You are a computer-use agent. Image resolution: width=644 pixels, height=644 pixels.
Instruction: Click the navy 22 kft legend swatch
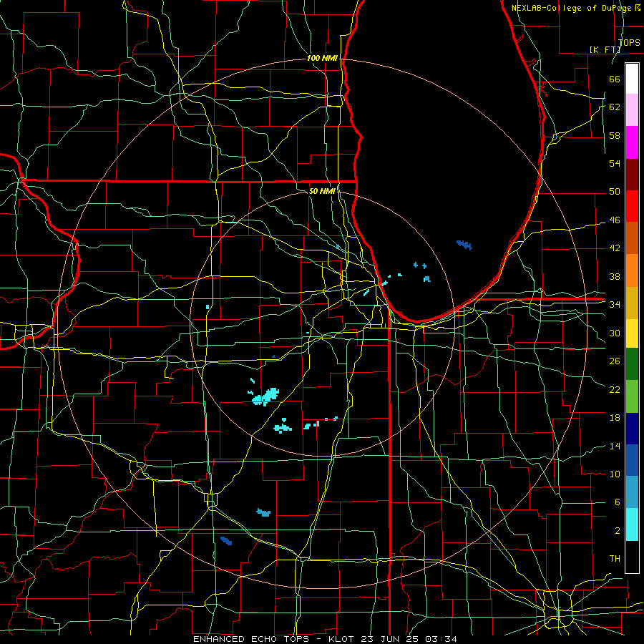point(632,429)
